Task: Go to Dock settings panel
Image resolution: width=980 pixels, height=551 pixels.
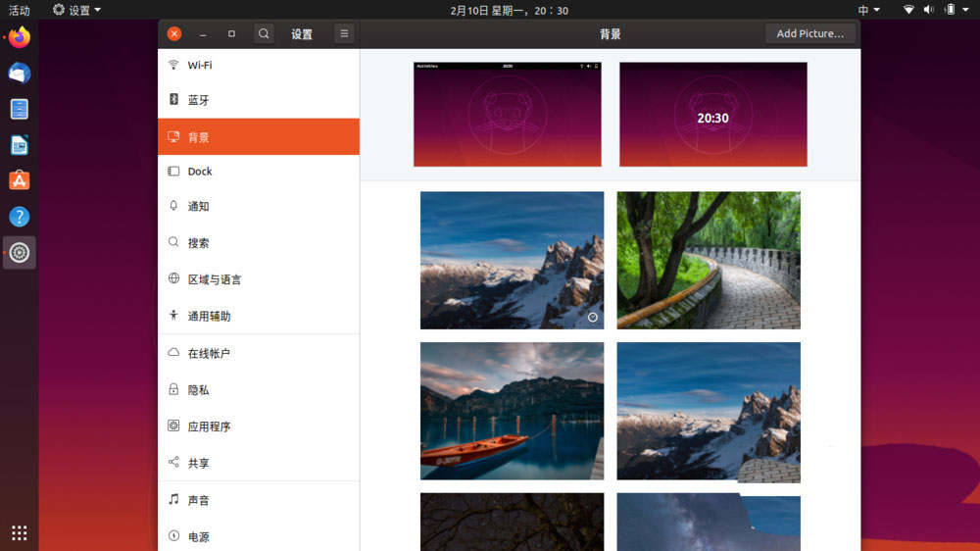Action: [258, 172]
